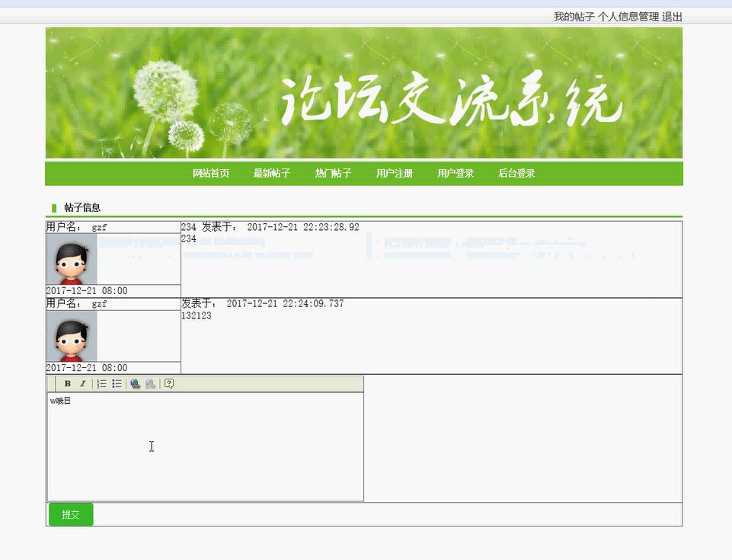The width and height of the screenshot is (732, 560).
Task: Click the editor toolbar grip handle
Action: coord(53,383)
